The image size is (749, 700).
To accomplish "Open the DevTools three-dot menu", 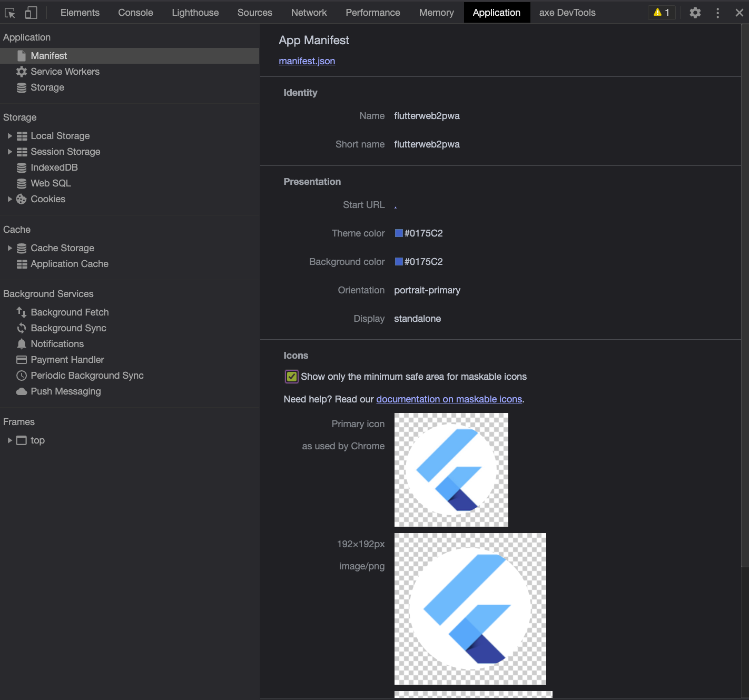I will [717, 13].
